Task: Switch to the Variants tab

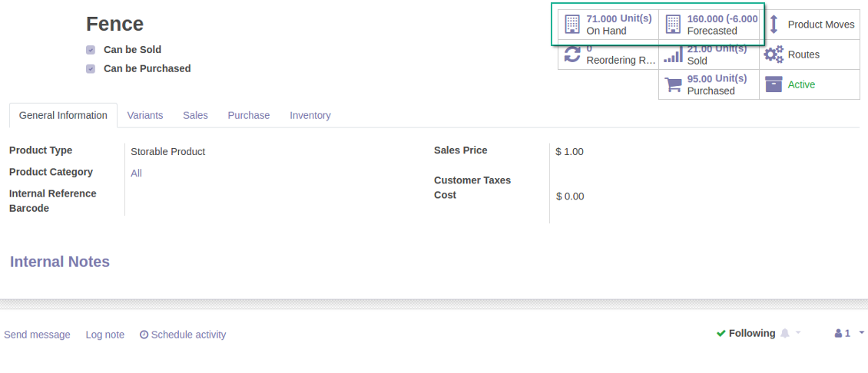Action: pyautogui.click(x=145, y=115)
